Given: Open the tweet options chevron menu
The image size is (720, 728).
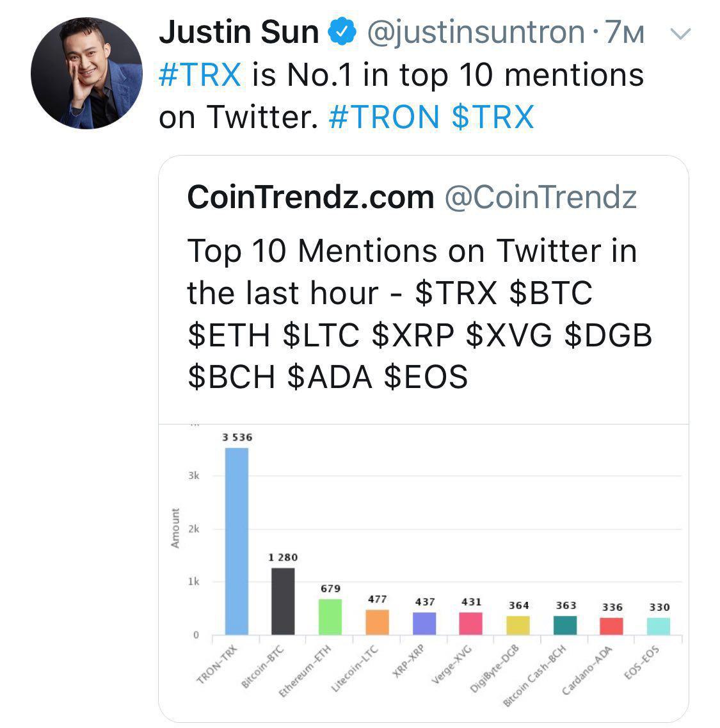Looking at the screenshot, I should [680, 33].
